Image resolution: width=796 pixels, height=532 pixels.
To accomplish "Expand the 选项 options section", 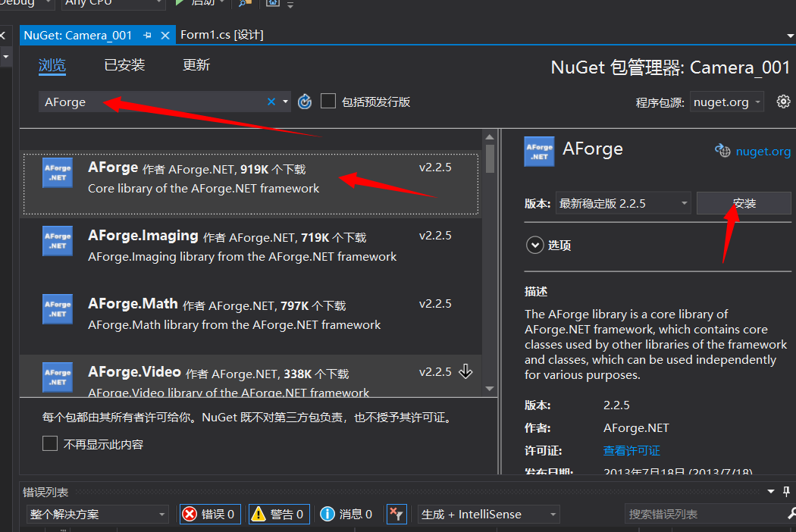I will pyautogui.click(x=534, y=246).
